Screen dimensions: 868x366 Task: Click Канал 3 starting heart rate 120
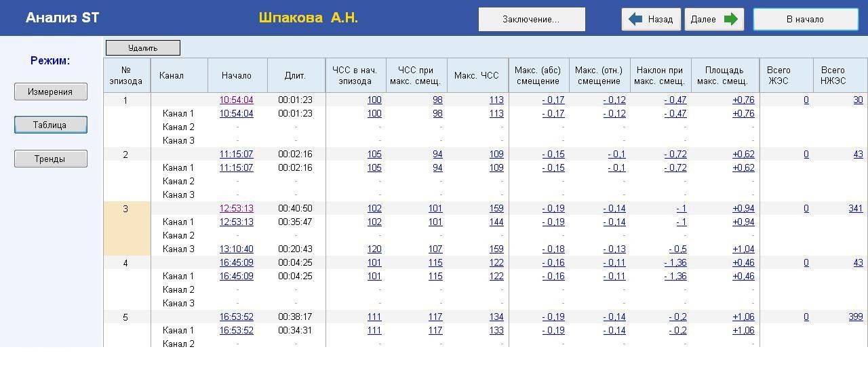click(374, 249)
